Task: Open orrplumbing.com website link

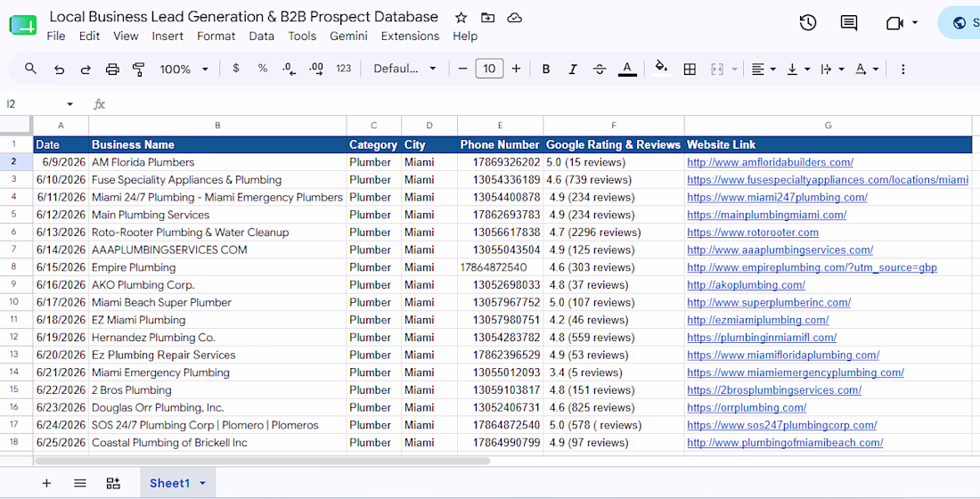Action: (747, 407)
